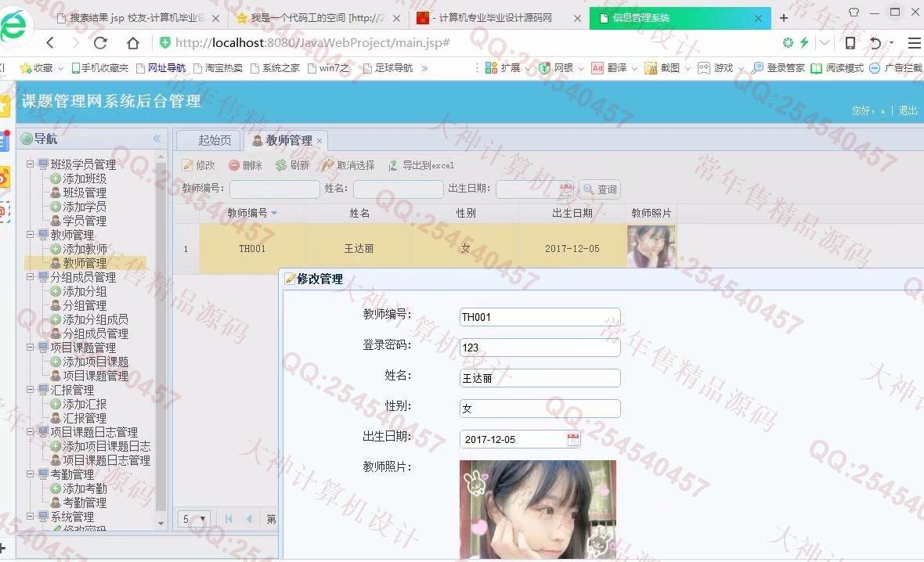924x562 pixels.
Task: Open the 登录管家 password manager
Action: (778, 68)
